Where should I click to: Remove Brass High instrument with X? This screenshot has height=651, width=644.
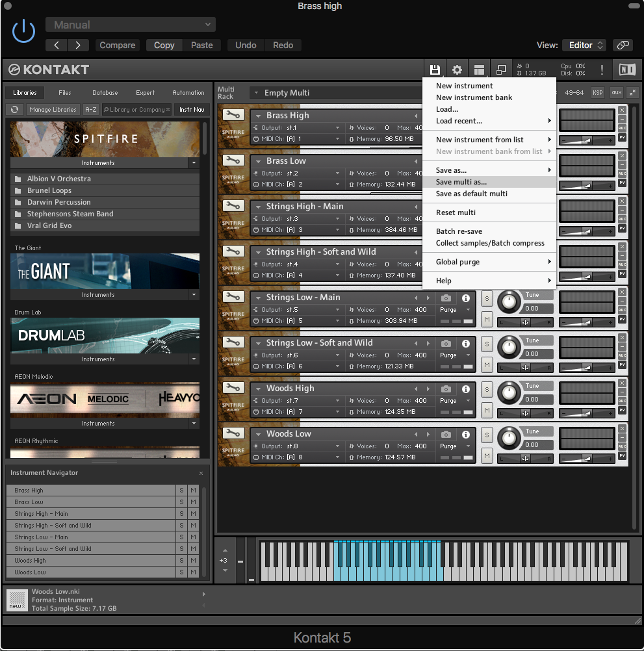(x=622, y=110)
